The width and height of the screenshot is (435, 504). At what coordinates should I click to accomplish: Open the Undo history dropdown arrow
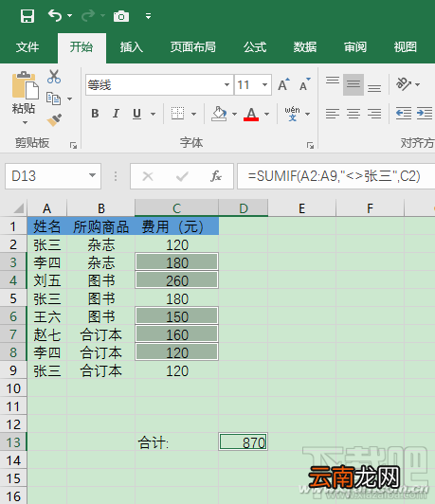point(70,15)
